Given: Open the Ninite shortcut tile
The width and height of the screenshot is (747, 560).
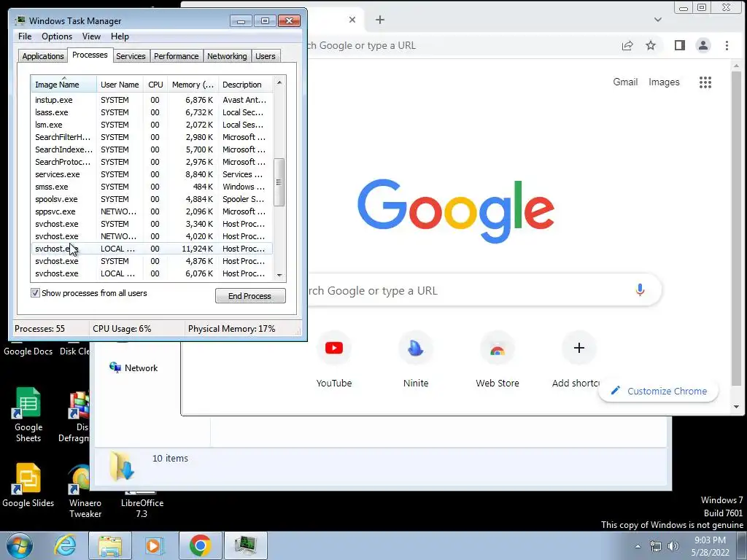Looking at the screenshot, I should [x=416, y=359].
